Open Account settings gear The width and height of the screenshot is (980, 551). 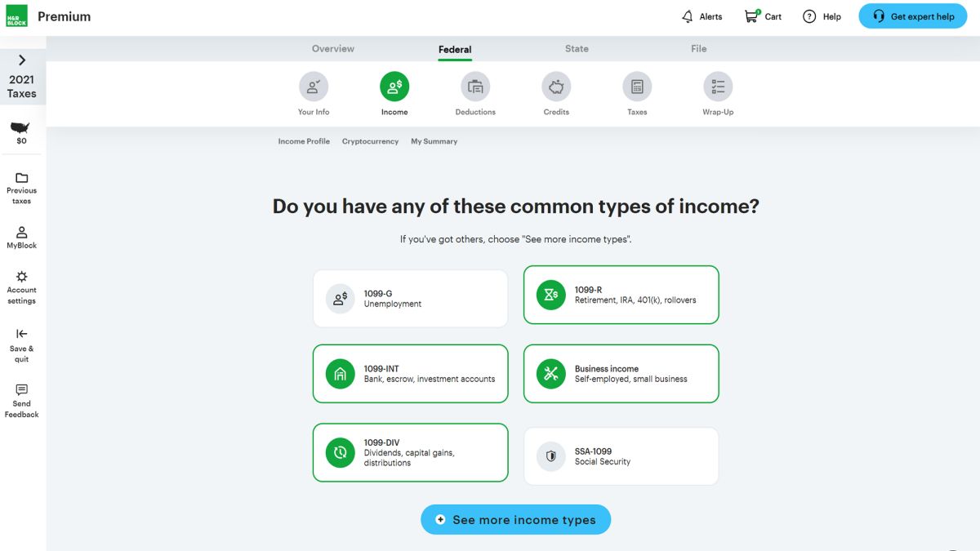pos(22,287)
